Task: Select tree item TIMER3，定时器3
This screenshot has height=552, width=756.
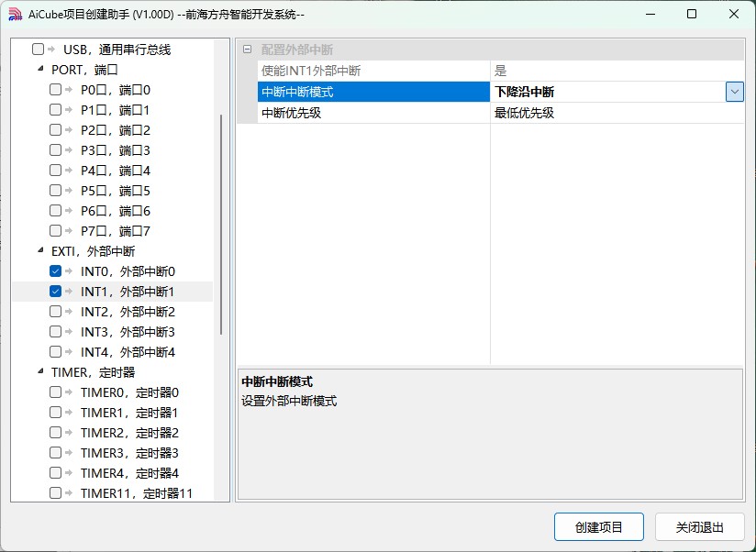Action: point(129,453)
